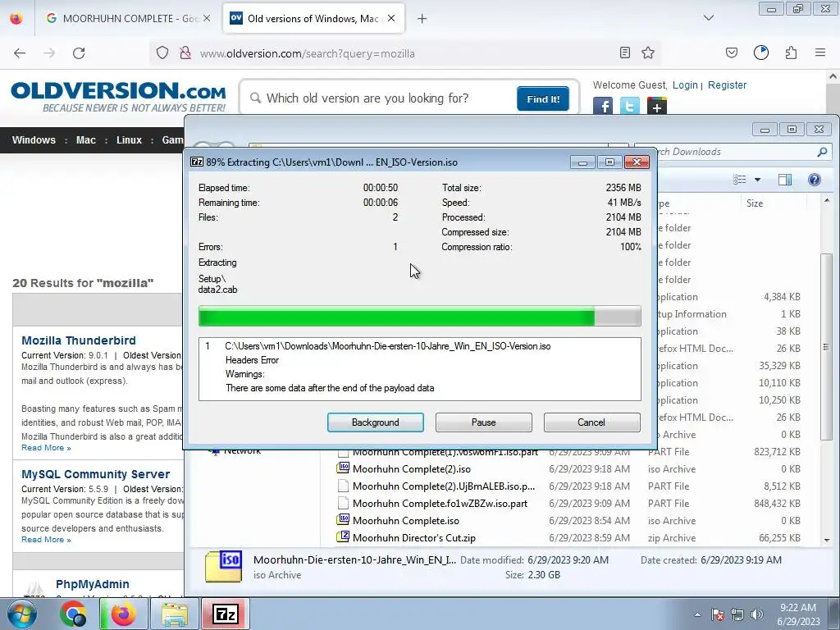The width and height of the screenshot is (840, 630).
Task: Open Windows Explorer taskbar icon
Action: [x=175, y=614]
